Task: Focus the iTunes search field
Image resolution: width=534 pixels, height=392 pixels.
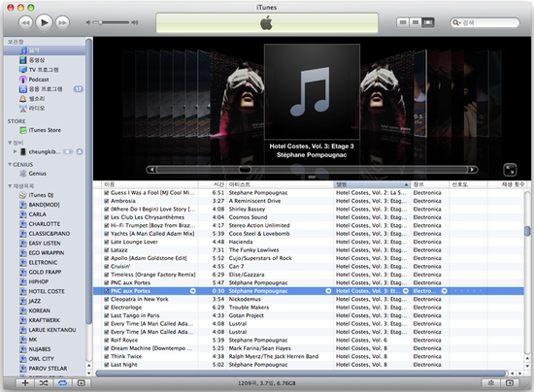Action: click(x=484, y=22)
